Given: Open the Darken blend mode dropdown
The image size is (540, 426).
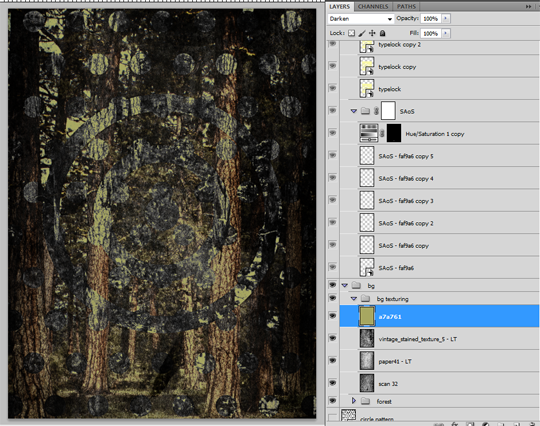Looking at the screenshot, I should [x=360, y=19].
